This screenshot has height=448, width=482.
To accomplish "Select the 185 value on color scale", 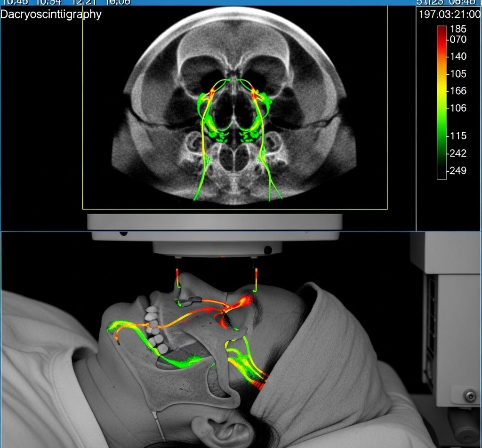I will click(x=458, y=29).
